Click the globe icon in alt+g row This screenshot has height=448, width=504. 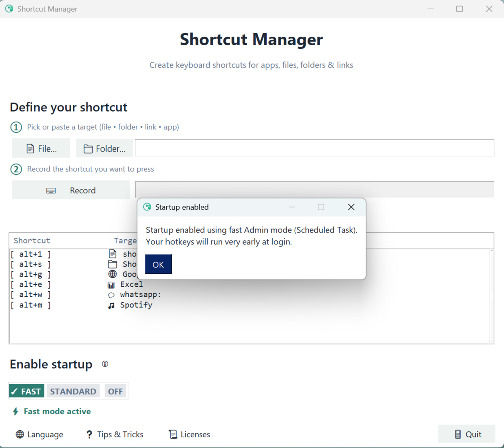[112, 274]
